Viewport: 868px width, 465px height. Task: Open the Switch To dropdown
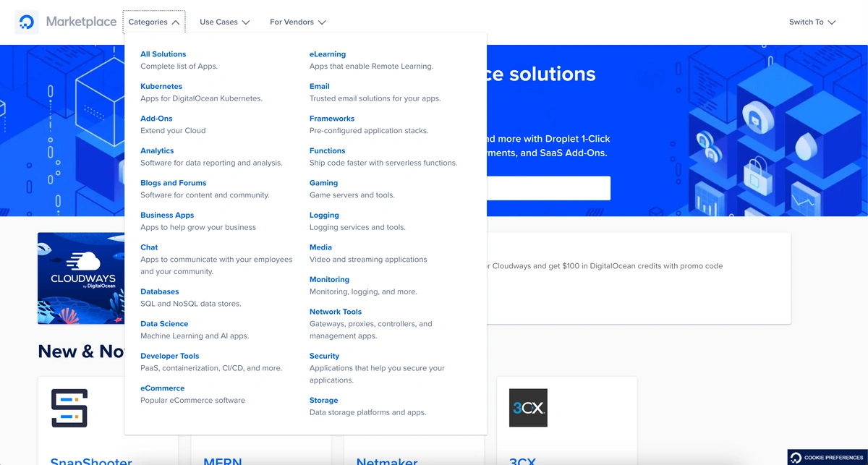tap(812, 22)
